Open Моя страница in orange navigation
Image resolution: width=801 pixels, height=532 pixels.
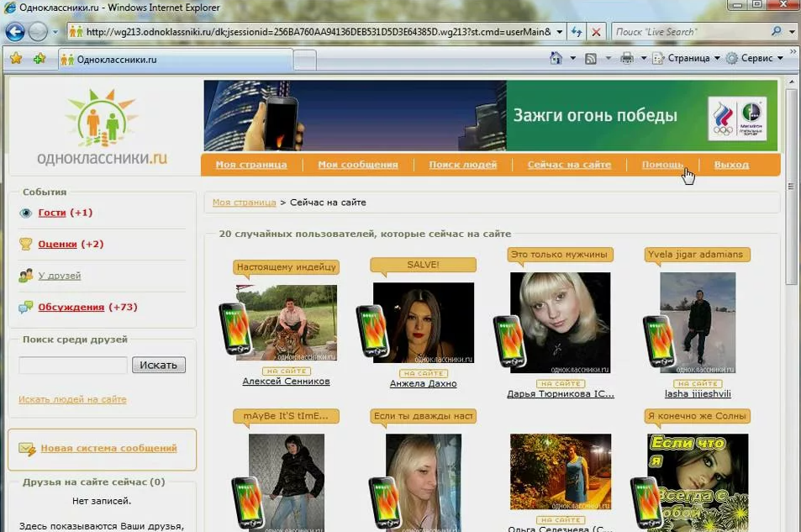[251, 165]
